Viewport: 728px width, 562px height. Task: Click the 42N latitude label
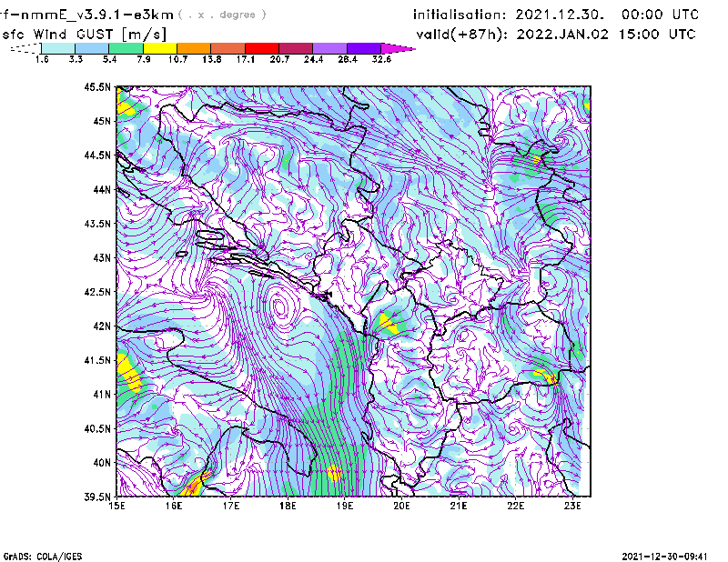[x=102, y=326]
